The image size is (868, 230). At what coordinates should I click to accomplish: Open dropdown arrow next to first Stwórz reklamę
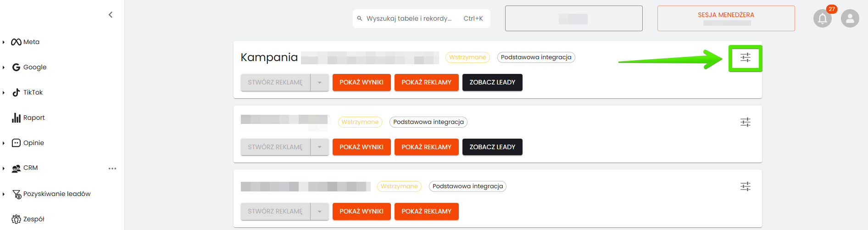(x=320, y=83)
